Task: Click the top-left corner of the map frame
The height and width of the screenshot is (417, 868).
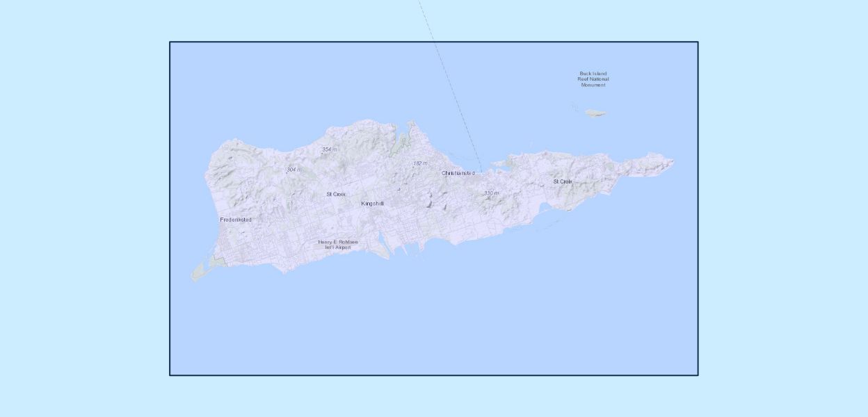Action: tap(170, 42)
